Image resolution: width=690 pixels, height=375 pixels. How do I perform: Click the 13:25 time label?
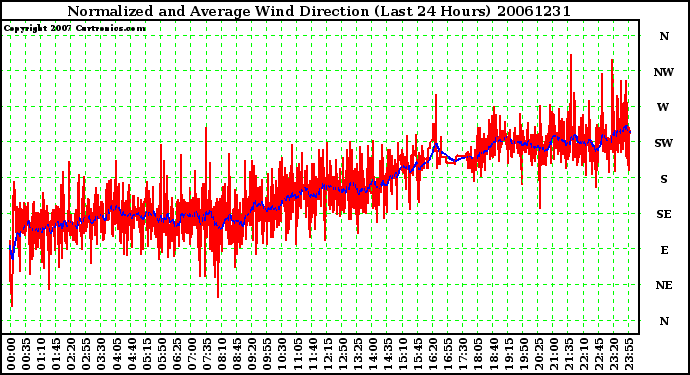pos(357,354)
